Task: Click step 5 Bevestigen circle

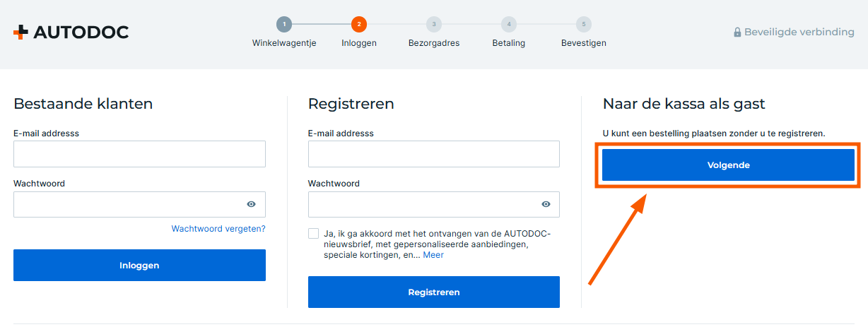Action: coord(583,25)
